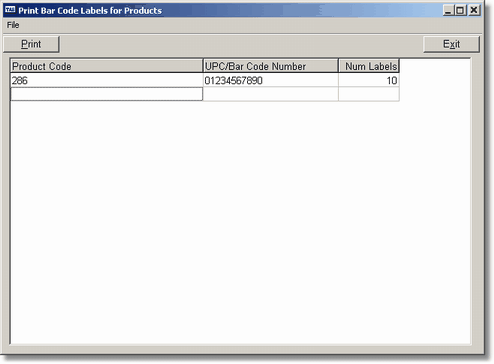Image resolution: width=494 pixels, height=364 pixels.
Task: Click the bar code cell showing 01234567890
Action: 271,80
